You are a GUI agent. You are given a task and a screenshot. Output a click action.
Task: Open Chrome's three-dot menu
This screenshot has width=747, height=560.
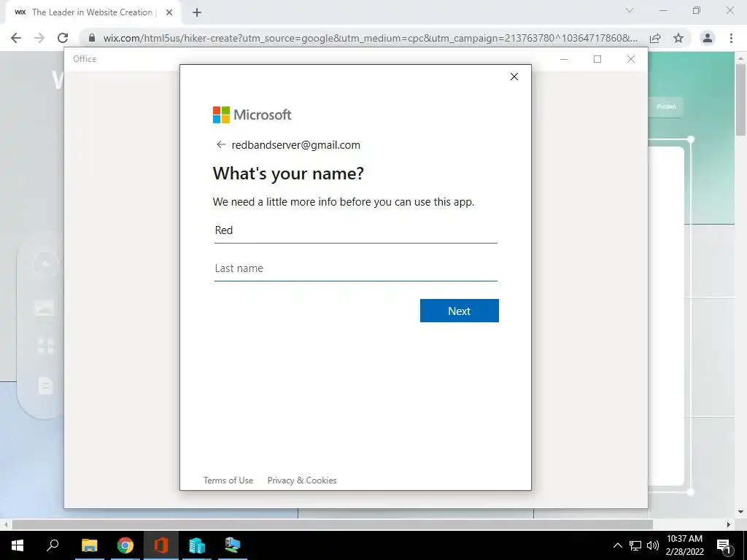click(731, 38)
